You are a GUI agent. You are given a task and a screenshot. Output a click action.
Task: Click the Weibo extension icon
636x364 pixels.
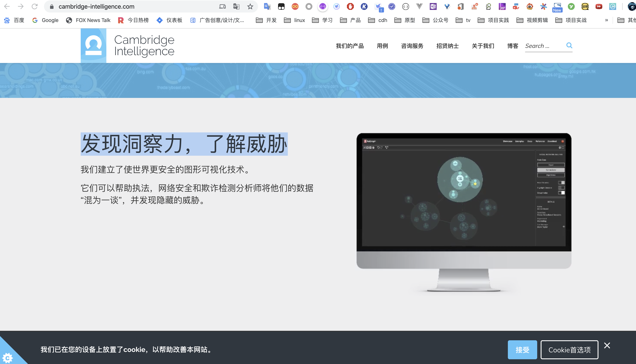tap(530, 6)
